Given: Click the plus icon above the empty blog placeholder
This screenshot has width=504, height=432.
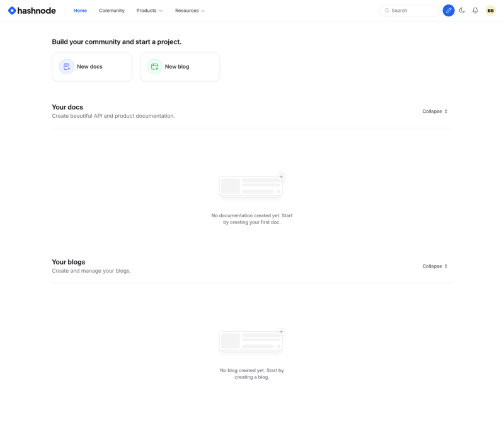Looking at the screenshot, I should pyautogui.click(x=281, y=331).
